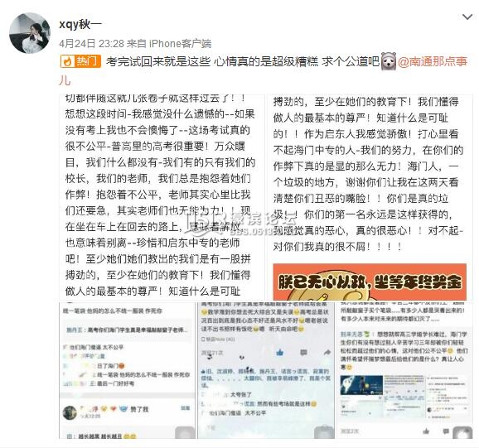Open the post options chevron menu
Viewport: 479px width, 448px height.
[x=467, y=17]
